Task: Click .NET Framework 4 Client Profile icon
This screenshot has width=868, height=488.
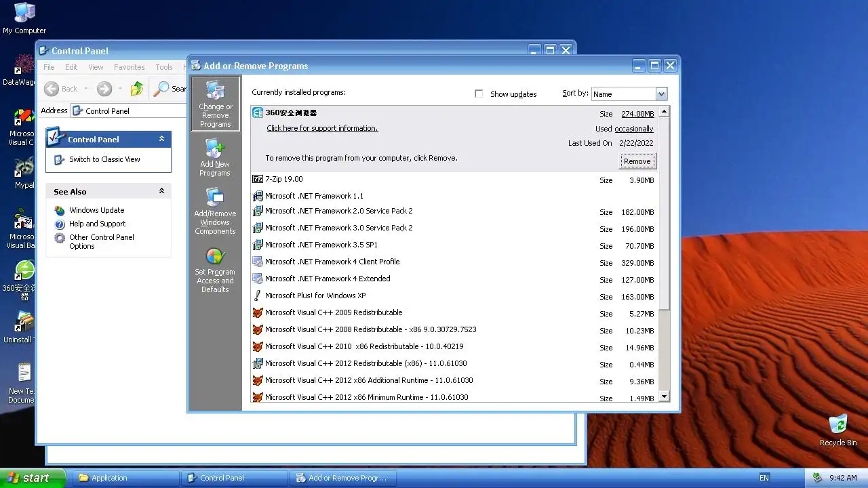Action: (258, 262)
